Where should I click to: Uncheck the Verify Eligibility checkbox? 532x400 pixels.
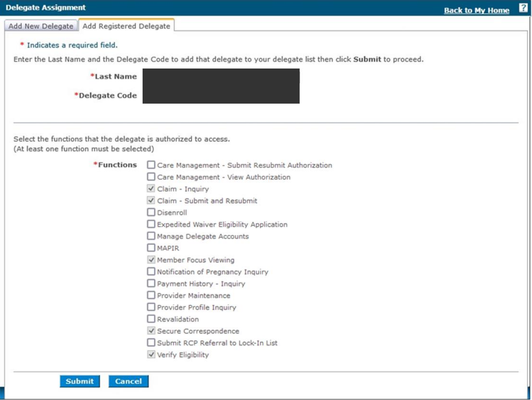pos(151,354)
